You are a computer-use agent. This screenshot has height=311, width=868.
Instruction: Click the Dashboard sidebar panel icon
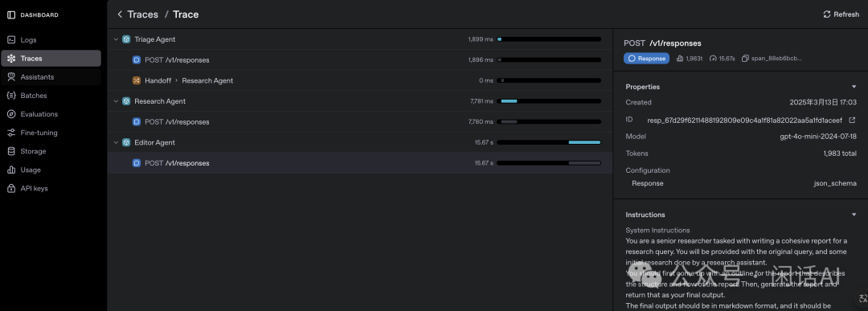(11, 15)
